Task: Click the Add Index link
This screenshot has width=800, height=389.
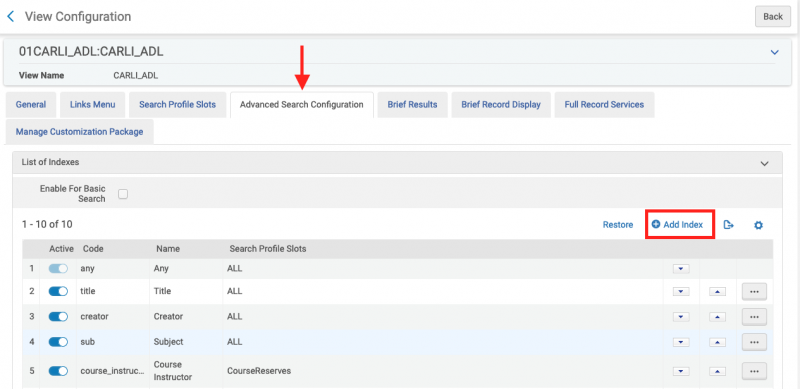Action: (x=678, y=225)
